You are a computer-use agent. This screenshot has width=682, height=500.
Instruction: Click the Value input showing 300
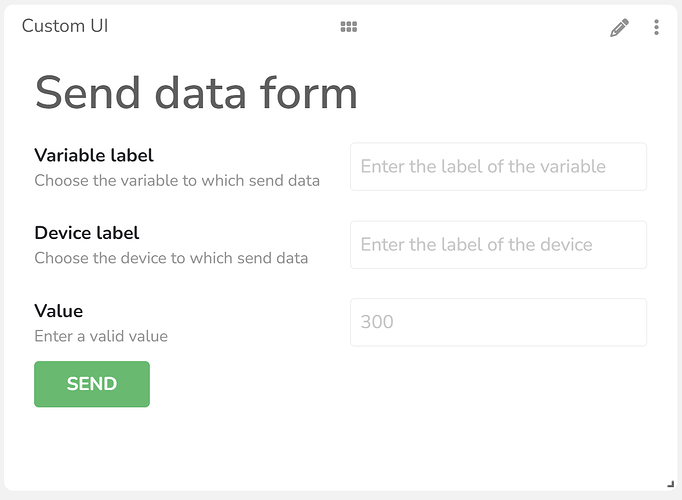pyautogui.click(x=498, y=322)
